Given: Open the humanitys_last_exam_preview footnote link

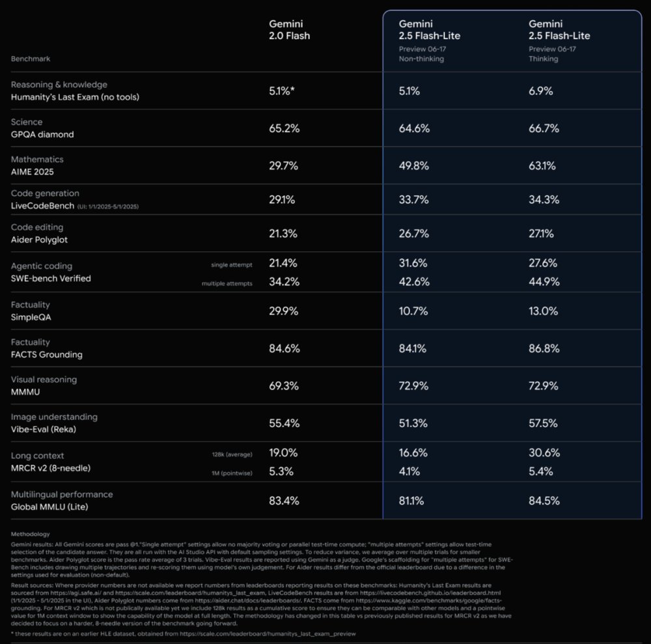Looking at the screenshot, I should pyautogui.click(x=268, y=634).
